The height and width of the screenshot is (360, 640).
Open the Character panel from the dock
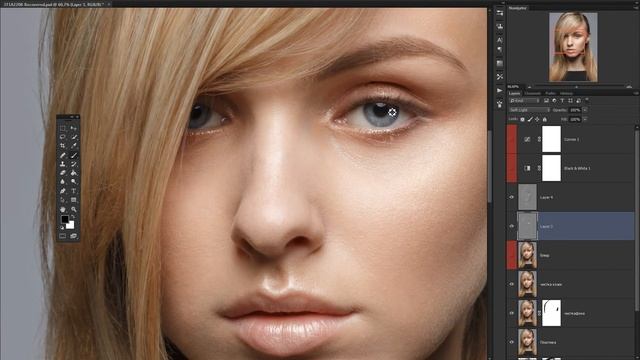(x=500, y=40)
